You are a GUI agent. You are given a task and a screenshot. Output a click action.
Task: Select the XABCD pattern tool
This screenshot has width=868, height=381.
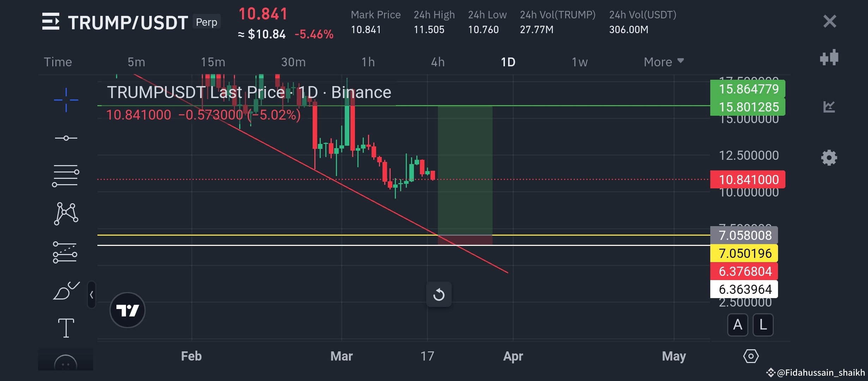click(x=66, y=214)
